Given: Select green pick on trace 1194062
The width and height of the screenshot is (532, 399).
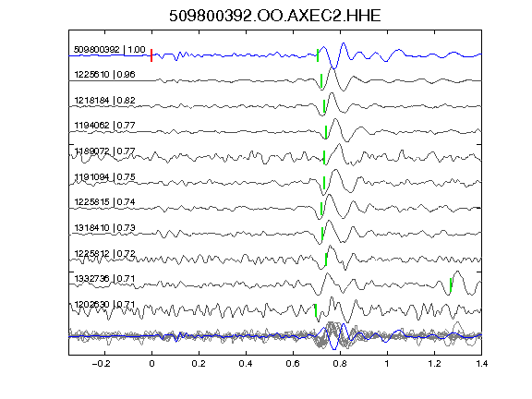Looking at the screenshot, I should [x=326, y=132].
